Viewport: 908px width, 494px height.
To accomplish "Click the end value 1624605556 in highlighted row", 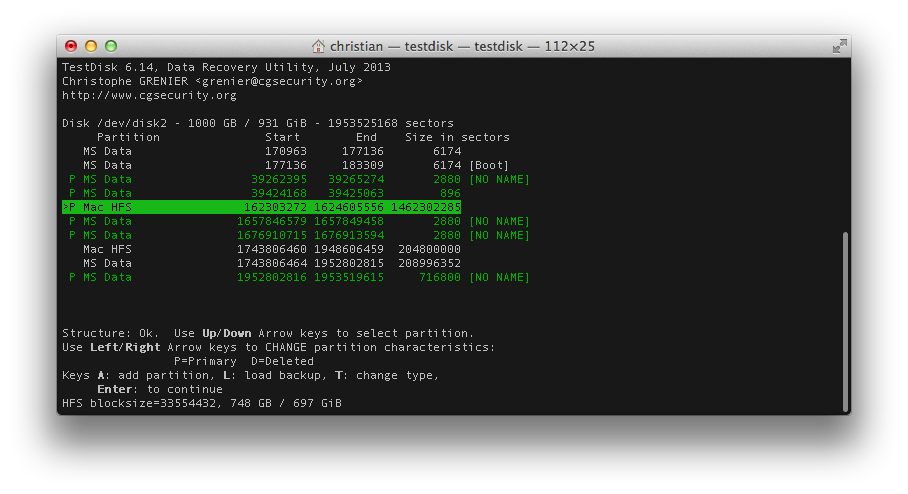I will (349, 207).
